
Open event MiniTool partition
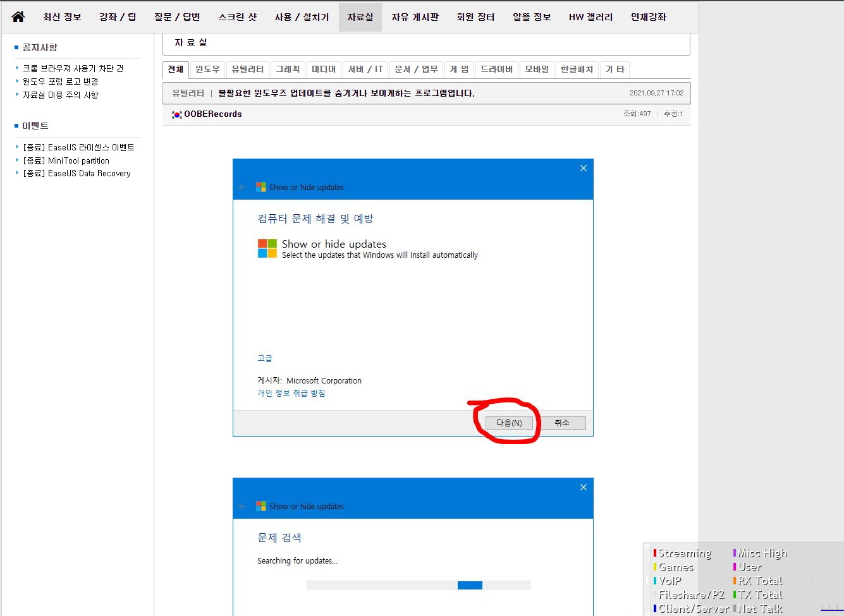click(x=66, y=160)
